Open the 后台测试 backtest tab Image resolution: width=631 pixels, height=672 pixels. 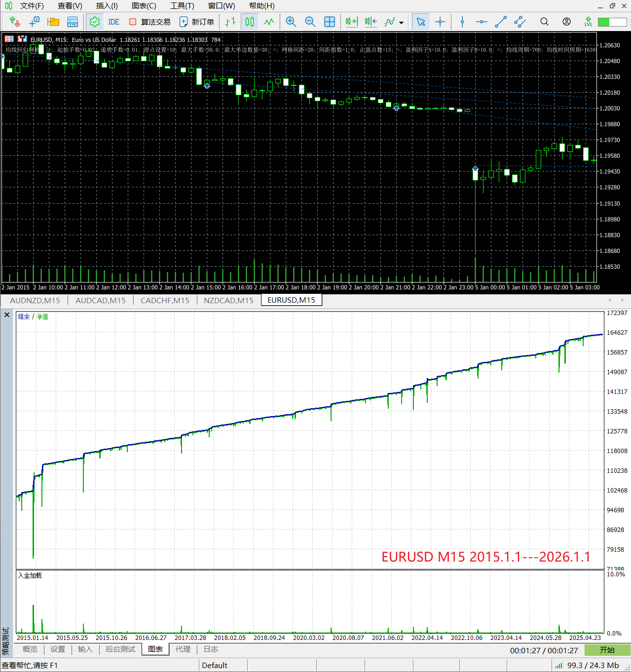[120, 649]
